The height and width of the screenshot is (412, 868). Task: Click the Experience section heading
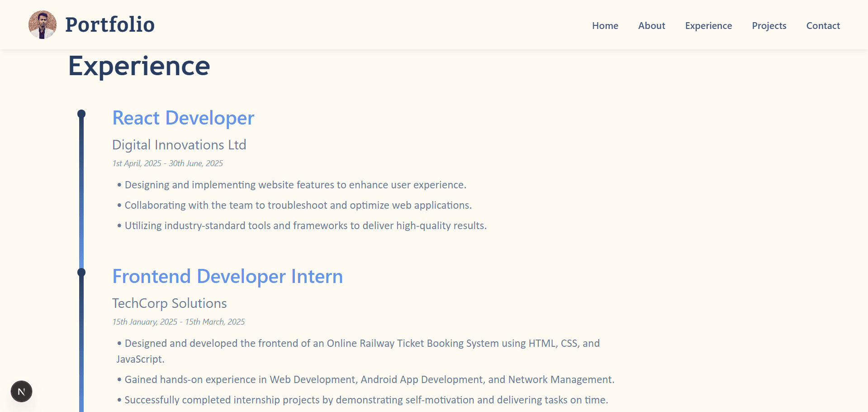click(x=139, y=66)
